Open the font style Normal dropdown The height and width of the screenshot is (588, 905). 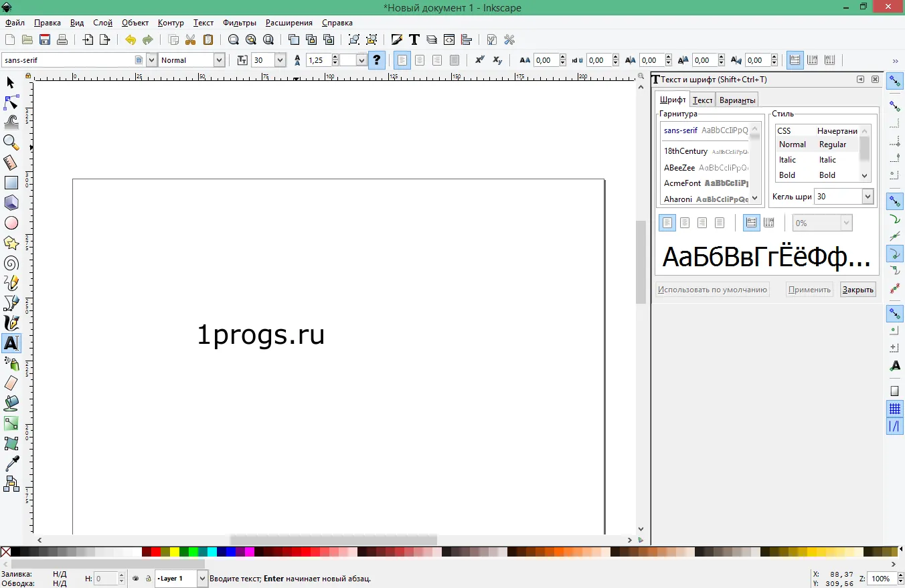click(x=219, y=60)
